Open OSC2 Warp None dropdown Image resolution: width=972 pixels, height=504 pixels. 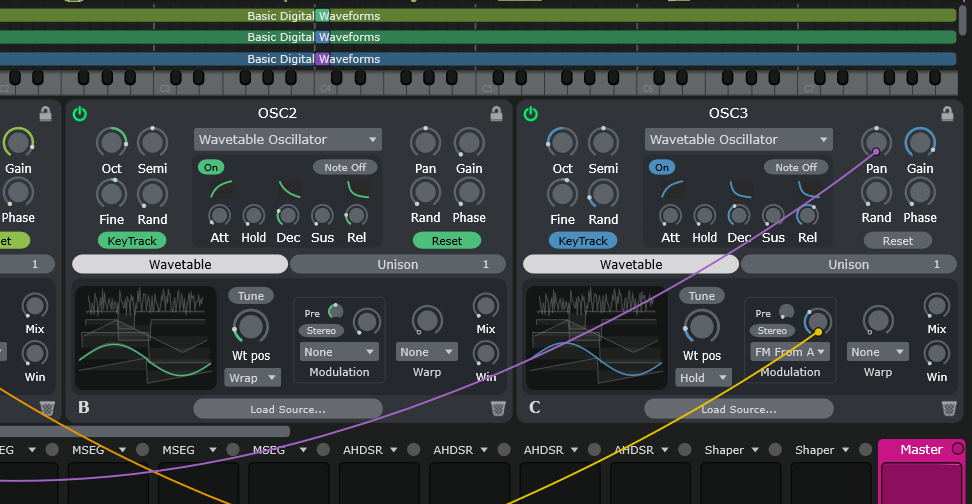[427, 351]
